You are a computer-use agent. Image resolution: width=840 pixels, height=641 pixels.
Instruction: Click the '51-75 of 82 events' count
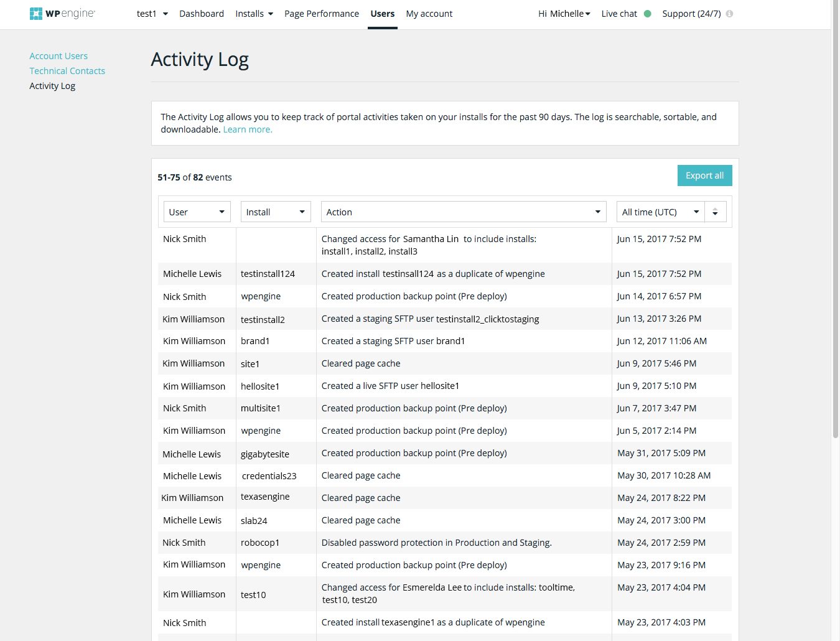pyautogui.click(x=195, y=177)
